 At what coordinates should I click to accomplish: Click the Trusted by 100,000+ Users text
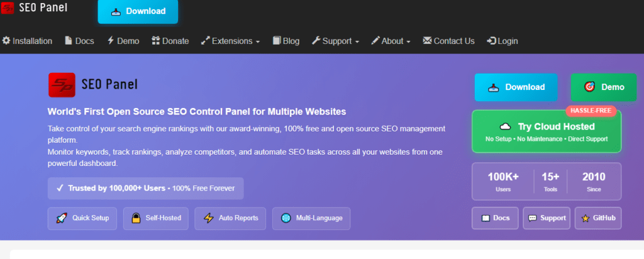click(x=116, y=189)
